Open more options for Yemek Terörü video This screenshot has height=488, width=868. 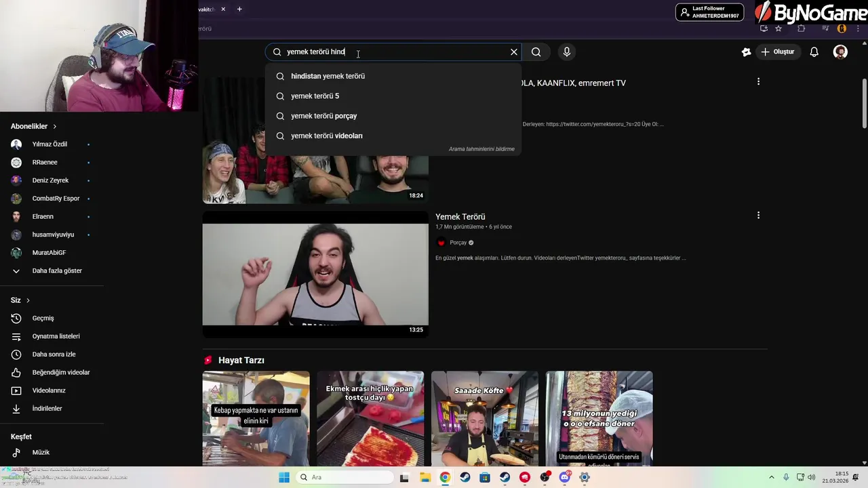(758, 216)
